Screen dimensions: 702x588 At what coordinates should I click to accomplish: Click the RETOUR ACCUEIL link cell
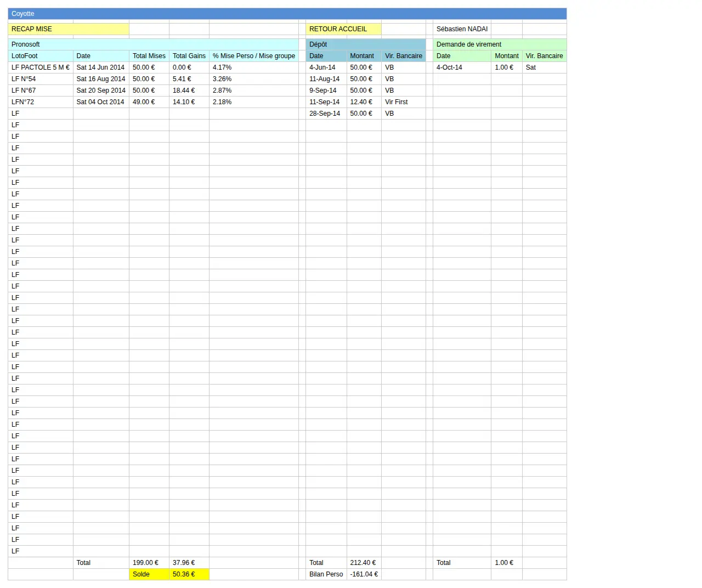(343, 29)
